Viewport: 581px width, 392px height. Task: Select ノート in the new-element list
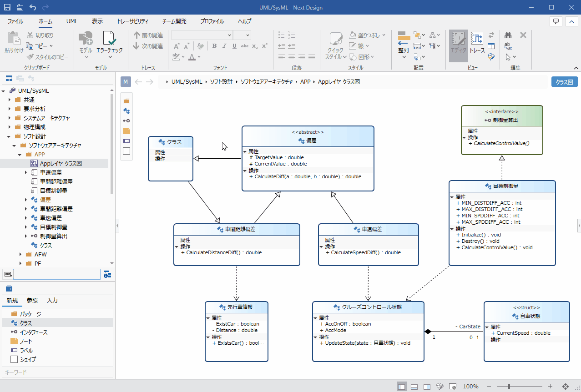(57, 341)
